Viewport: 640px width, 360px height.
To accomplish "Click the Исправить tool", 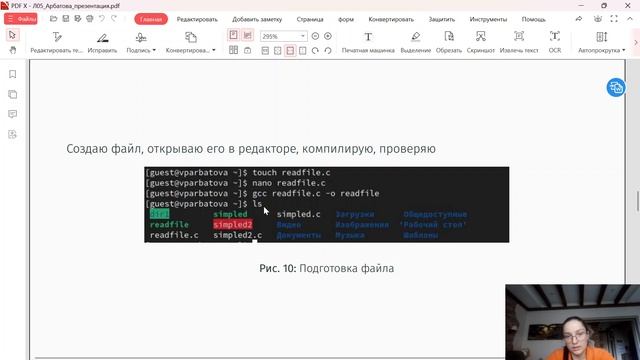I will click(x=102, y=42).
